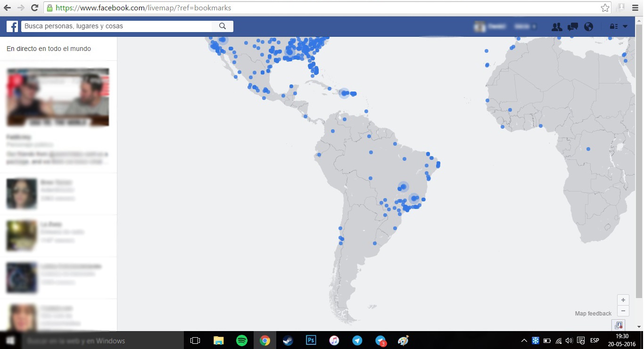Bookmark this page with the star

pyautogui.click(x=605, y=8)
